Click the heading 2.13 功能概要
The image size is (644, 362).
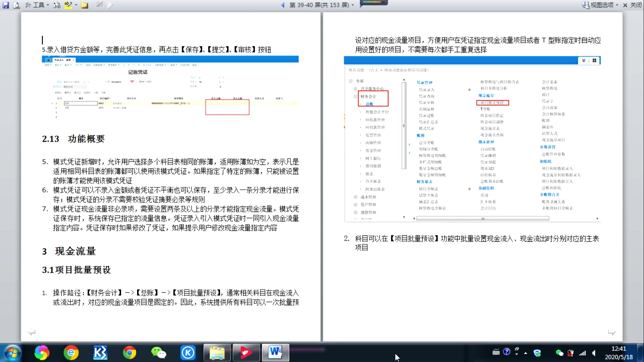click(x=73, y=139)
